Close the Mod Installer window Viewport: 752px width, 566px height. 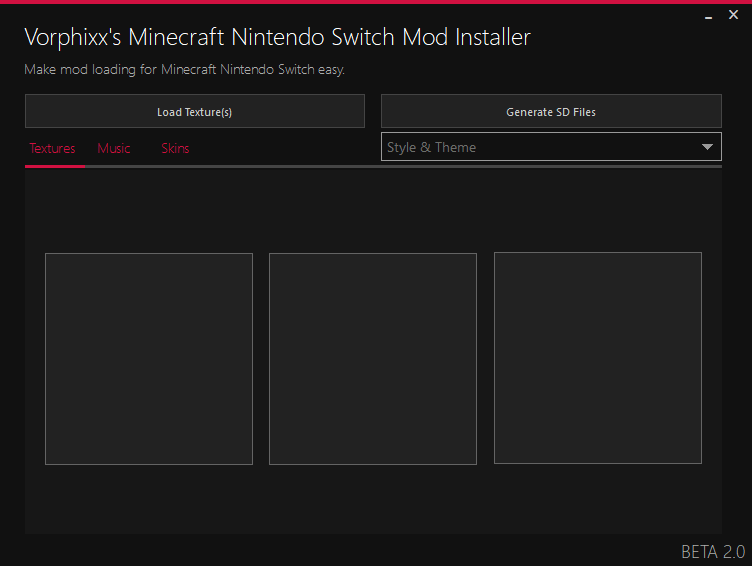tap(733, 15)
